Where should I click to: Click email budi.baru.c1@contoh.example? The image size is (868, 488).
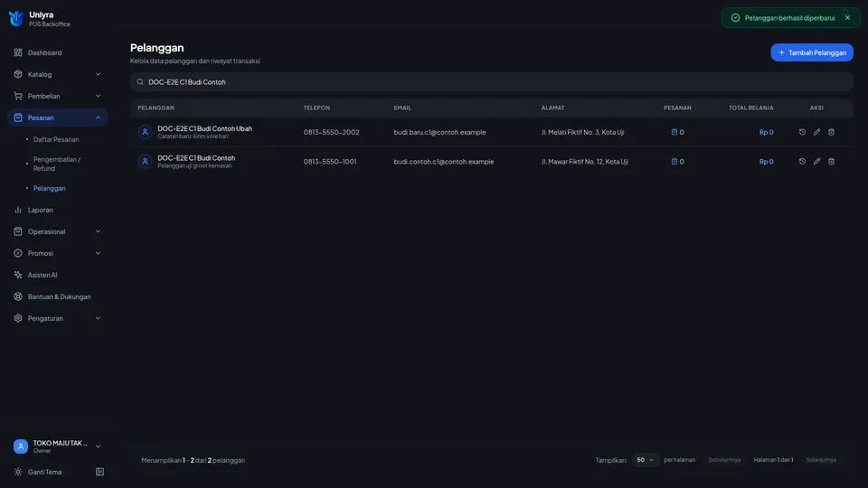point(439,132)
